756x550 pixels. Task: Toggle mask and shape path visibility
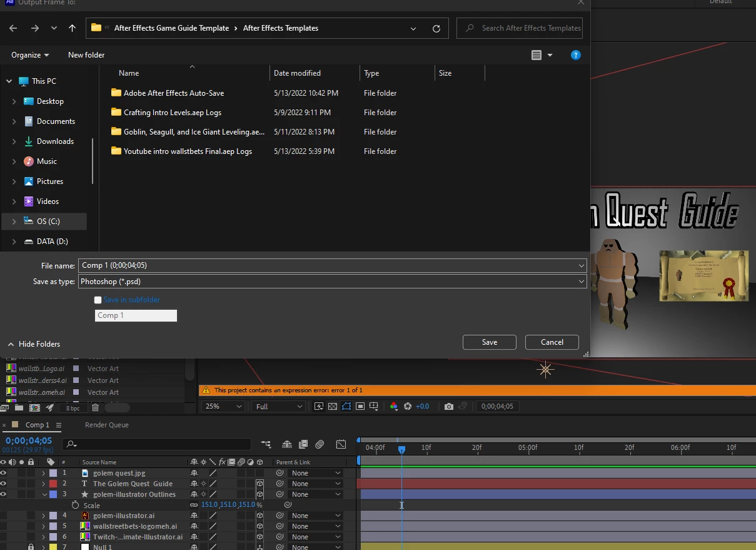(x=346, y=406)
